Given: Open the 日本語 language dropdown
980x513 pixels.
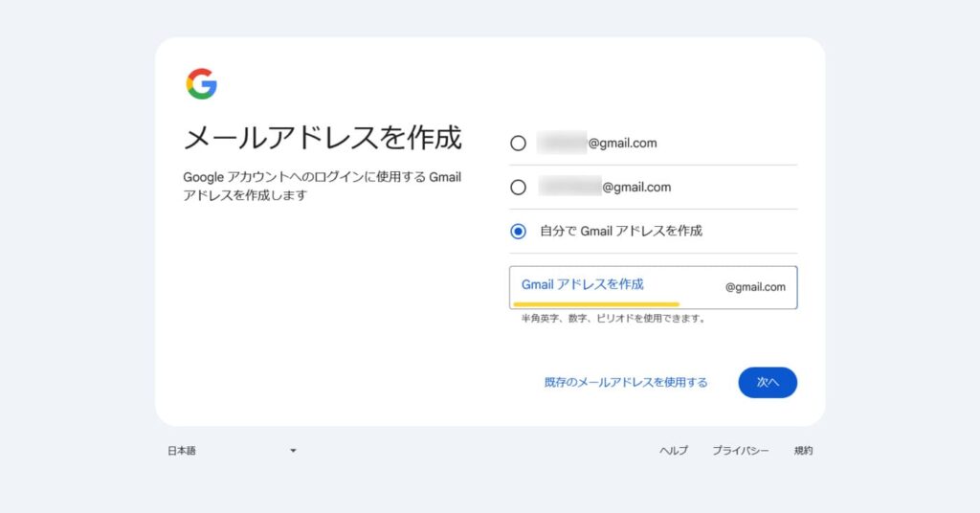Looking at the screenshot, I should (232, 451).
